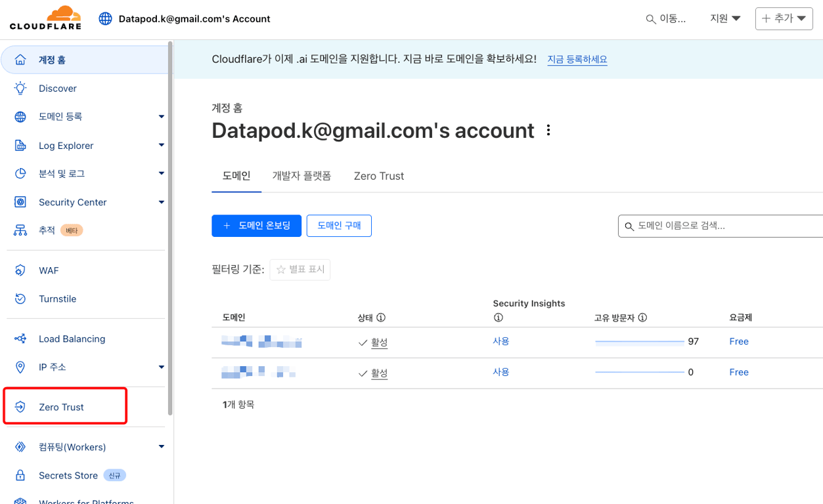Click the Turnstile icon
Image resolution: width=823 pixels, height=504 pixels.
(x=20, y=299)
